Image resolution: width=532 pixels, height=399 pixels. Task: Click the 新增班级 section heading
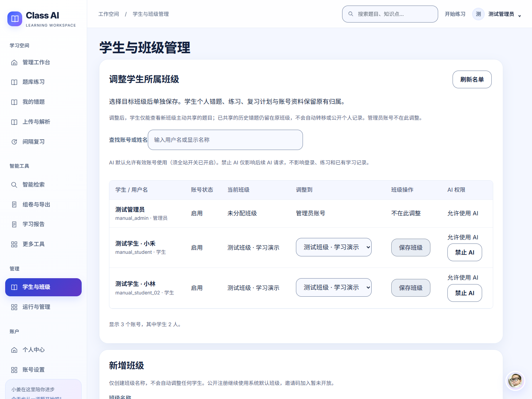(126, 365)
